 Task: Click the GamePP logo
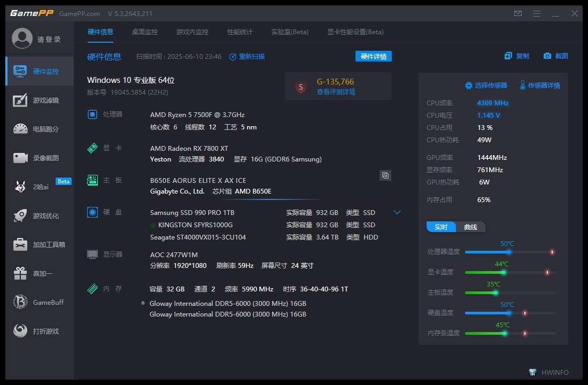pos(32,13)
